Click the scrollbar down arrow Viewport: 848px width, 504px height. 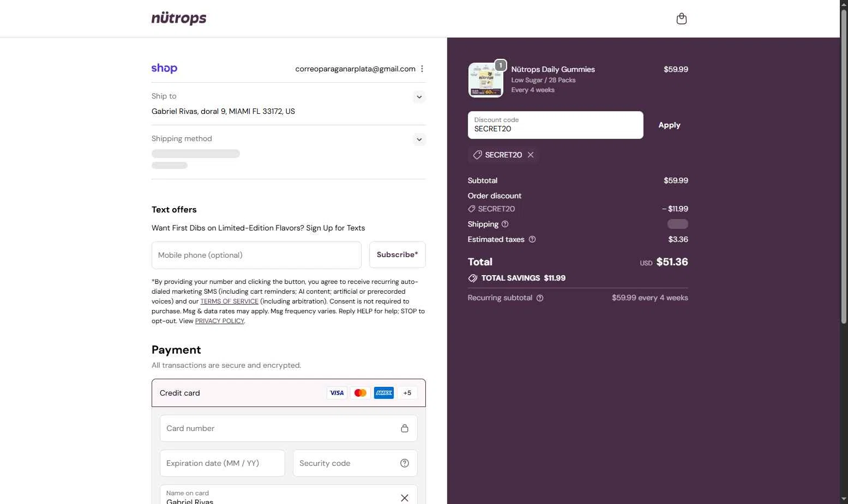coord(844,499)
